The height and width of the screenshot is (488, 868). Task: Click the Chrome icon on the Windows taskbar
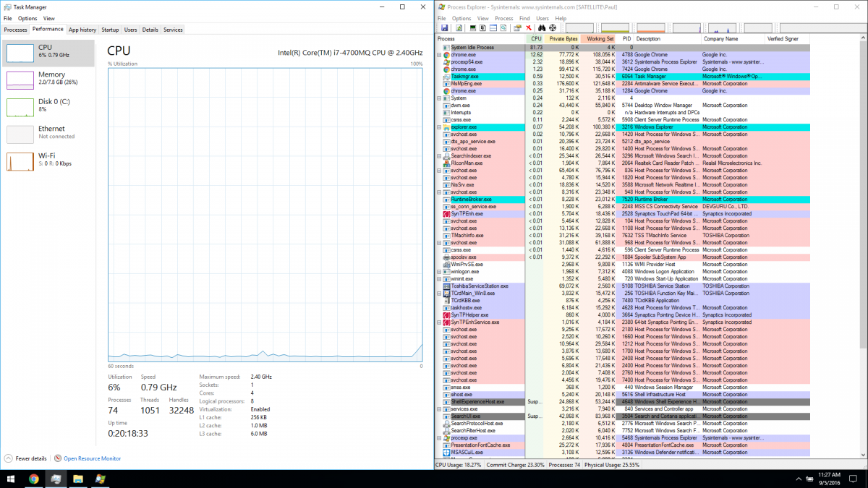(x=33, y=479)
